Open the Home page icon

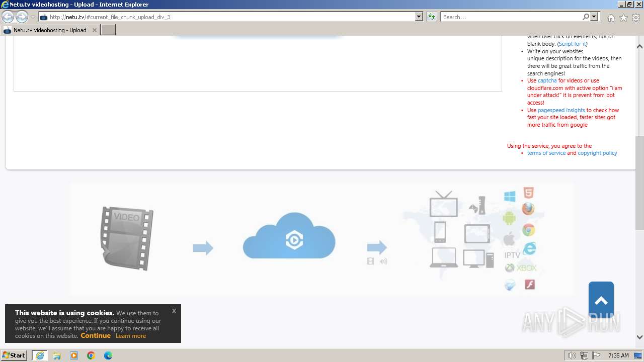coord(611,18)
